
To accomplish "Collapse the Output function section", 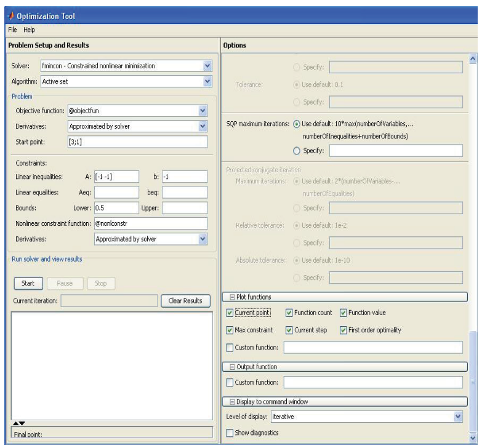I will coord(233,367).
